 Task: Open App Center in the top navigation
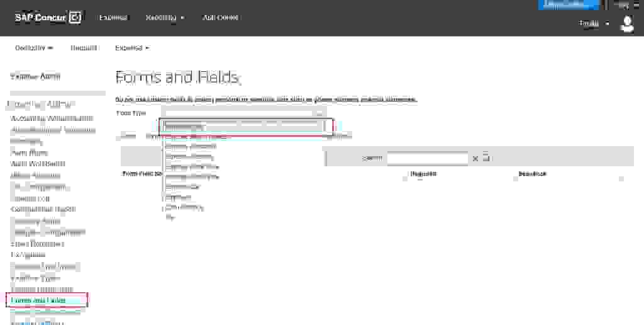(221, 18)
